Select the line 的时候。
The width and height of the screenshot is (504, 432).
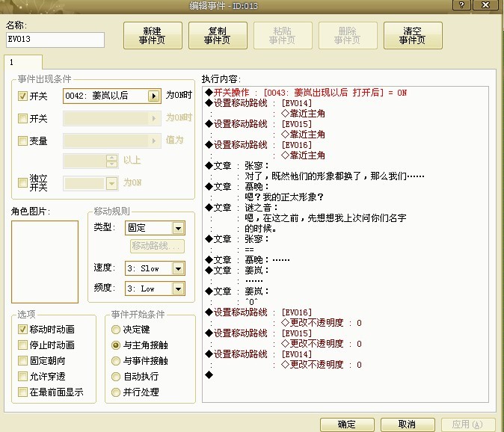pyautogui.click(x=261, y=229)
